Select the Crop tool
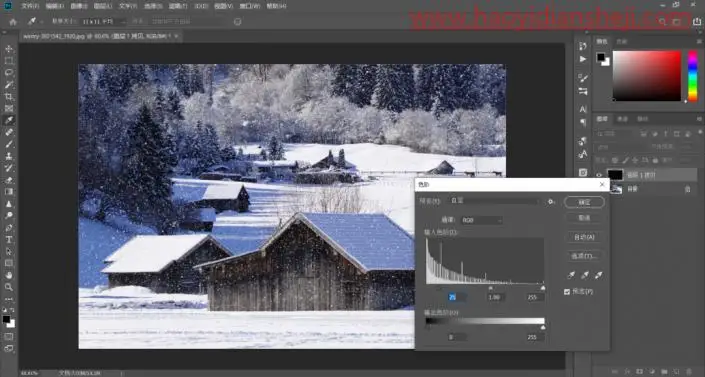 (9, 96)
